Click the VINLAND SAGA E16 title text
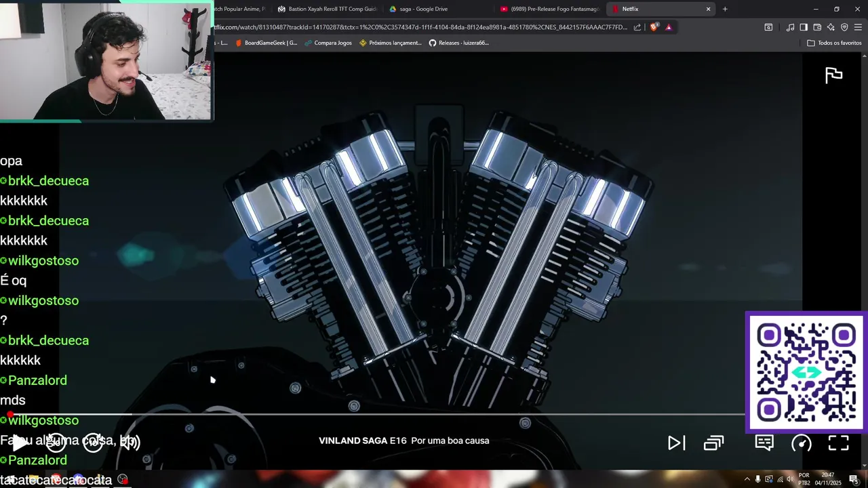This screenshot has width=868, height=488. point(363,441)
